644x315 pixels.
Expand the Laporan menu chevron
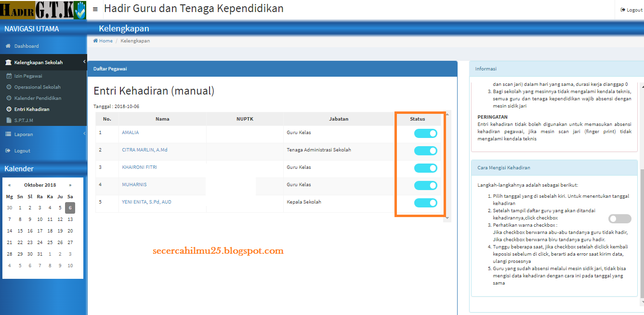pyautogui.click(x=83, y=134)
